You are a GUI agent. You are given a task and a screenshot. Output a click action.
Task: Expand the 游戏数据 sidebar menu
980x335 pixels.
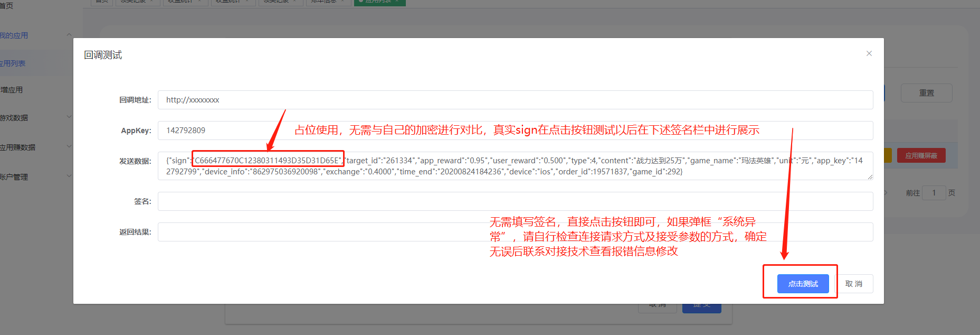coord(69,117)
